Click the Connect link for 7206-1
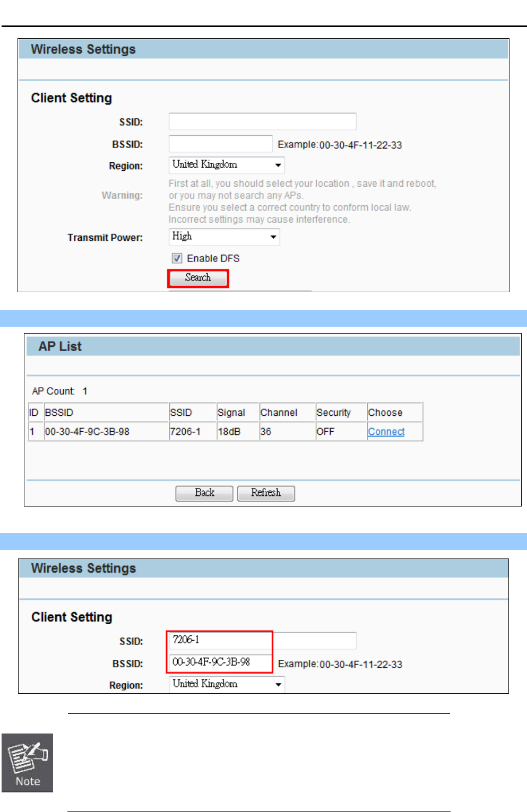This screenshot has width=527, height=812. 386,432
